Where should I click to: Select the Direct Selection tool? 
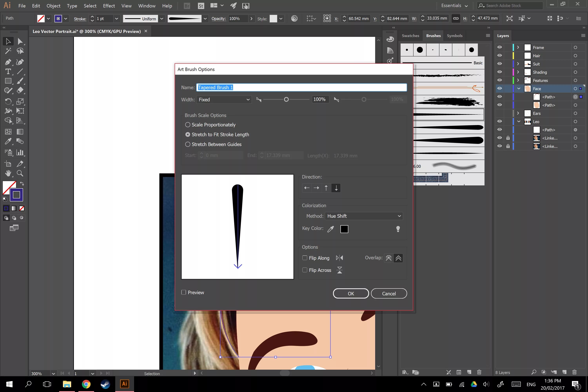click(x=20, y=41)
